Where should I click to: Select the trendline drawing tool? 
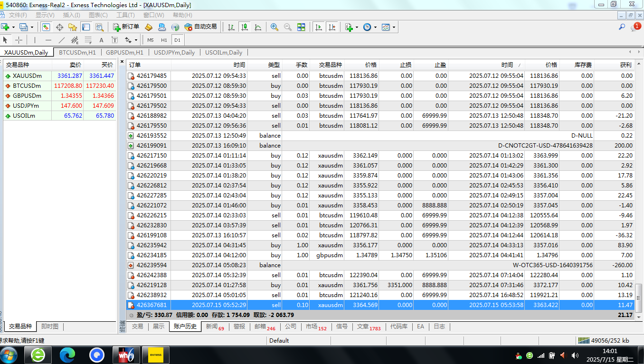pyautogui.click(x=61, y=40)
